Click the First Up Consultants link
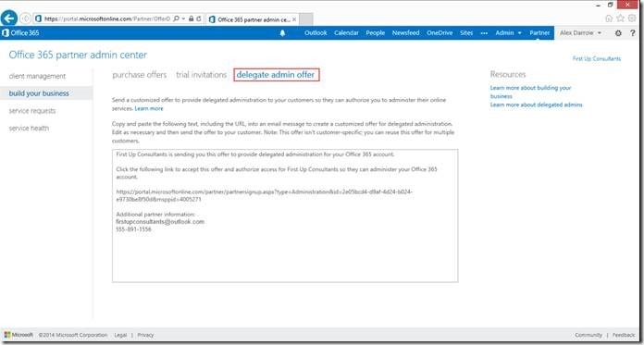Screen dimensions: 644x345 (x=597, y=58)
